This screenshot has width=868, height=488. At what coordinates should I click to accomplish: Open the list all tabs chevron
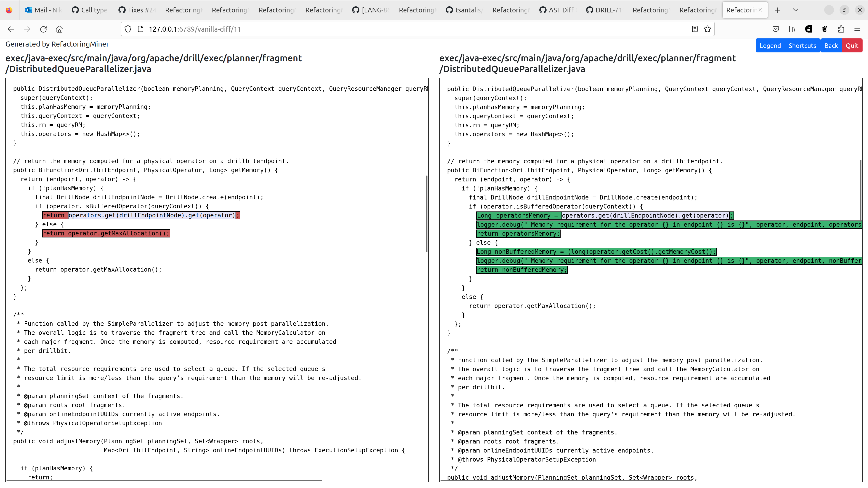click(x=796, y=10)
